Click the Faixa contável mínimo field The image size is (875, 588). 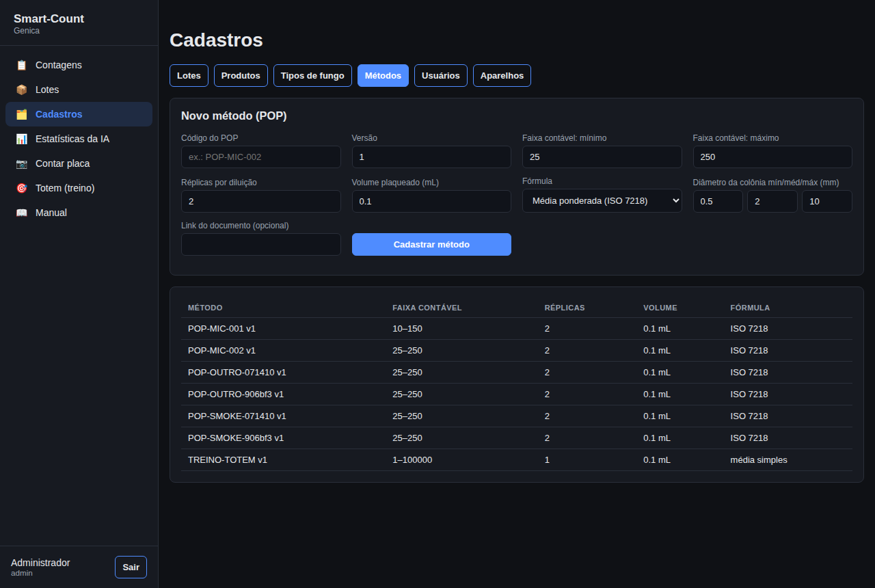coord(602,157)
